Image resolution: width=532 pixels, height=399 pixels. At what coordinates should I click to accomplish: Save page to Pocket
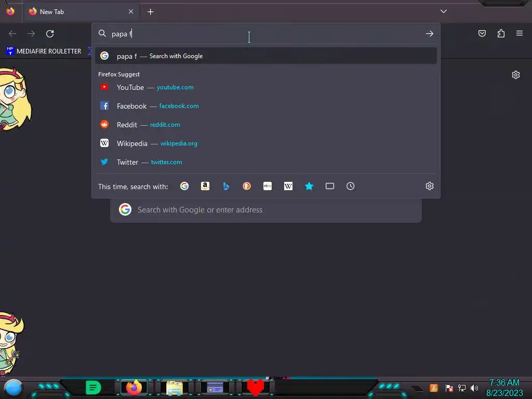click(x=482, y=33)
